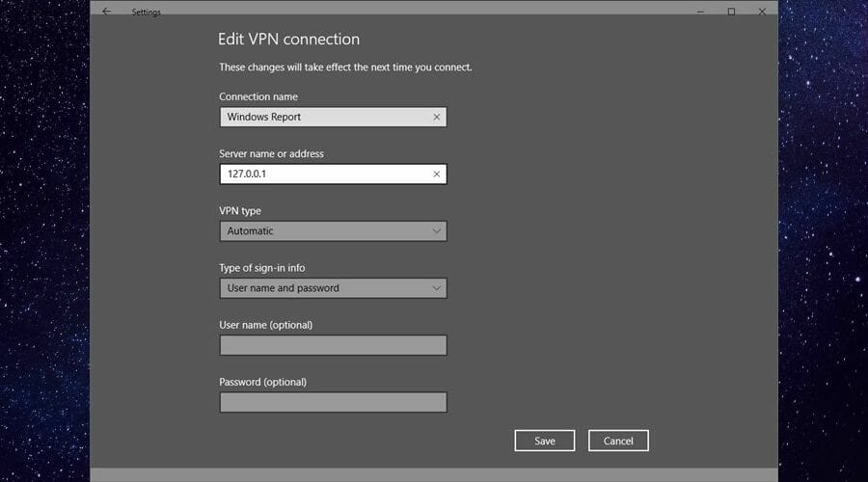Maximize the Settings window
The image size is (868, 482).
pyautogui.click(x=731, y=12)
